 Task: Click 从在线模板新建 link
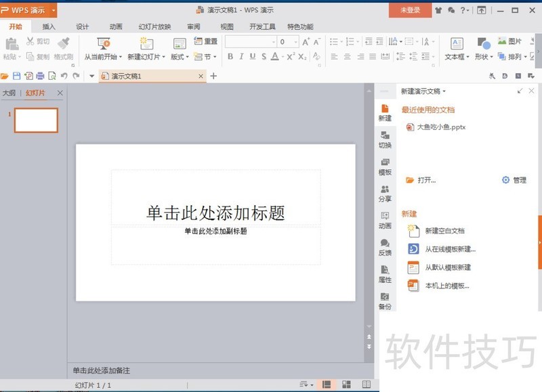click(442, 249)
